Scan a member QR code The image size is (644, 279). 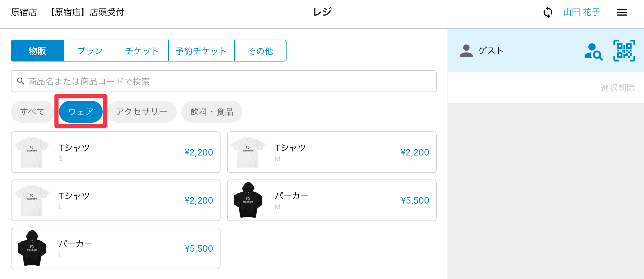[624, 51]
